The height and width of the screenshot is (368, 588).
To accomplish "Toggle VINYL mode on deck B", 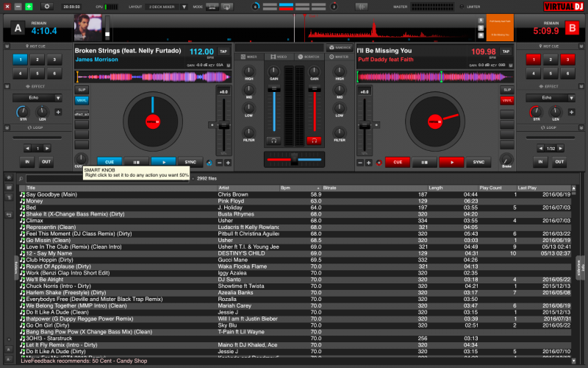I will [x=507, y=100].
